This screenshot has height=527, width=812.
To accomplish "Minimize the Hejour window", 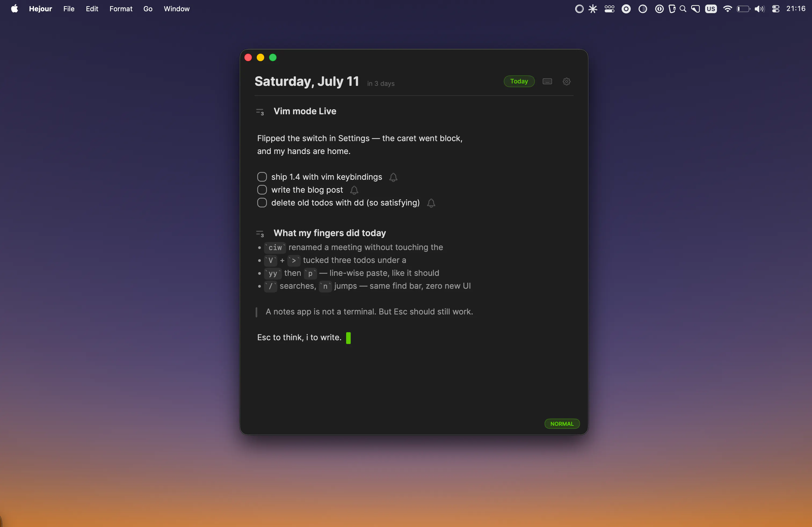I will (260, 58).
